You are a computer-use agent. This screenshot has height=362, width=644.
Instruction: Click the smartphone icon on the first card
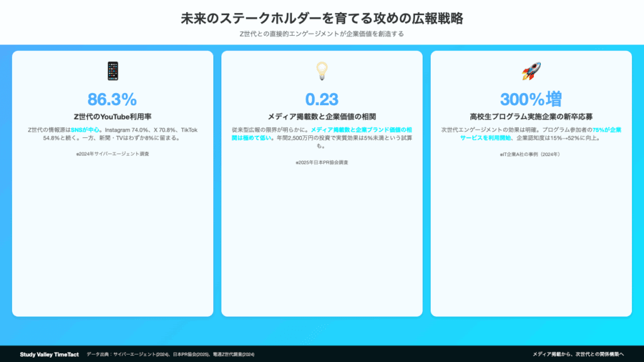click(x=113, y=71)
